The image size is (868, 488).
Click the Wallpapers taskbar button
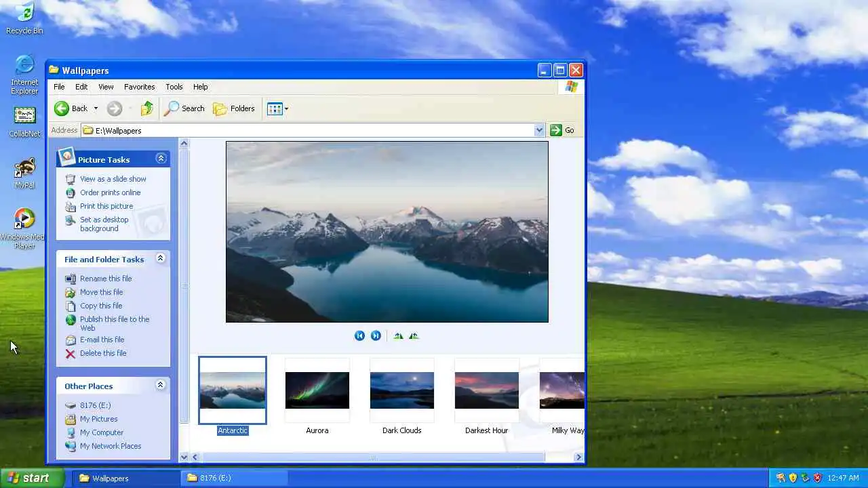pos(125,478)
